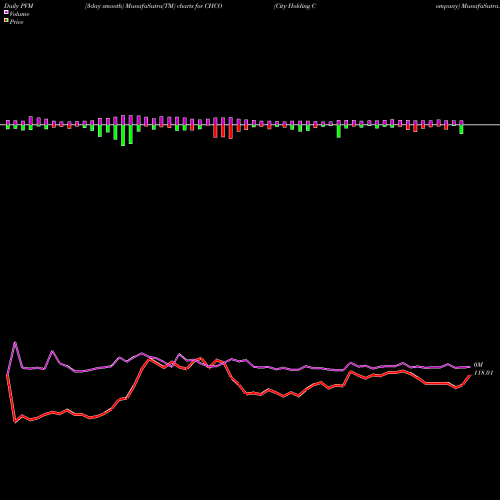
Task: Click the City Holding company name text
Action: [295, 6]
